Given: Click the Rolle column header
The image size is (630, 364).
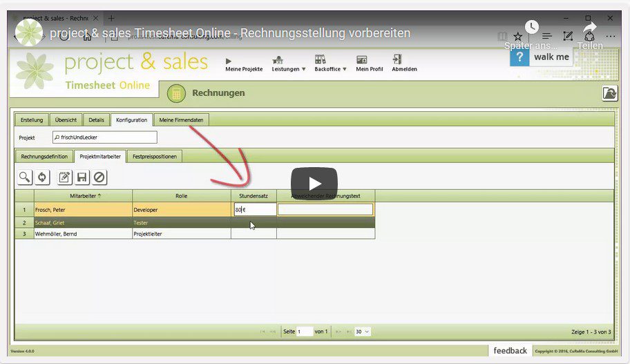Looking at the screenshot, I should point(182,195).
